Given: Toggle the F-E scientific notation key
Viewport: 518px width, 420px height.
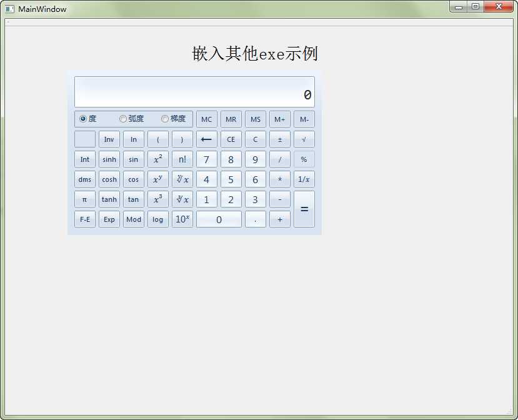Looking at the screenshot, I should click(85, 219).
